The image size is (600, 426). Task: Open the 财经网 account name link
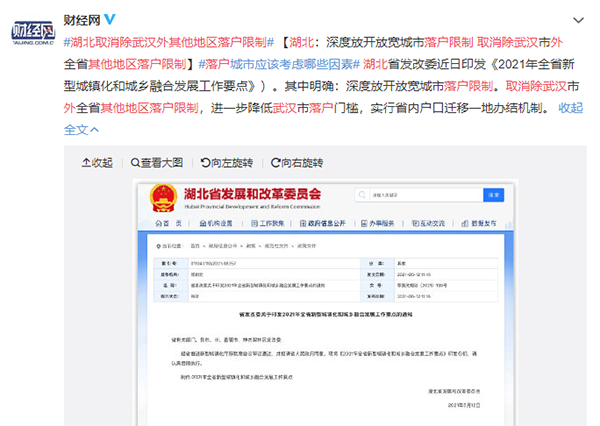[82, 20]
